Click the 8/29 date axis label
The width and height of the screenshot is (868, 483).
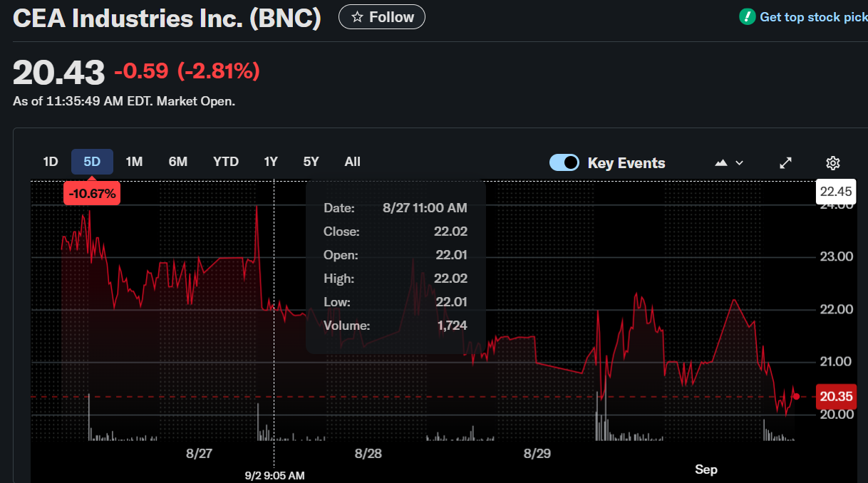click(x=537, y=453)
